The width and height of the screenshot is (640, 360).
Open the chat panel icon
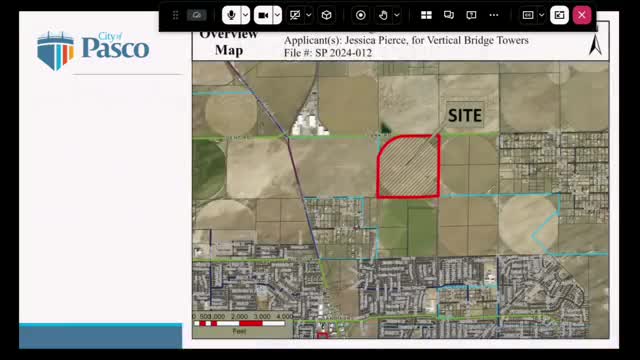[449, 15]
